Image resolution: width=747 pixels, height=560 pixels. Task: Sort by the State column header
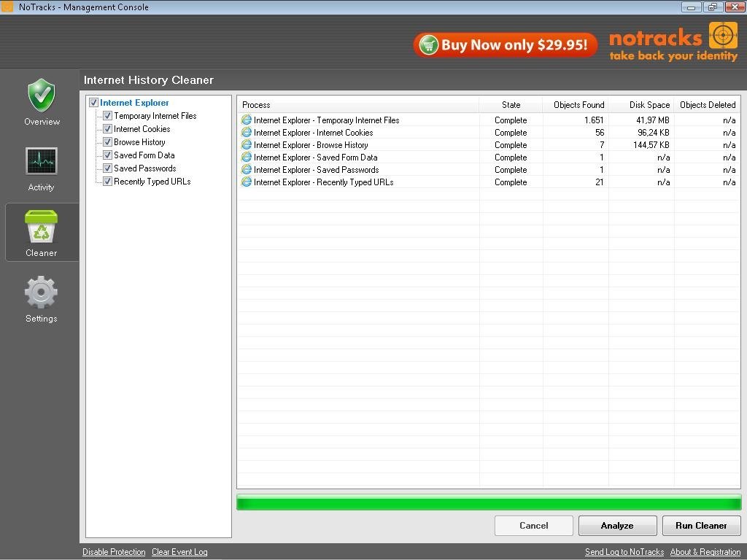[x=511, y=105]
